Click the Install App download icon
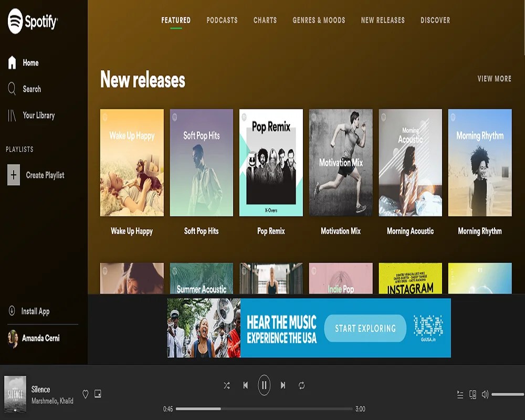 [x=12, y=311]
